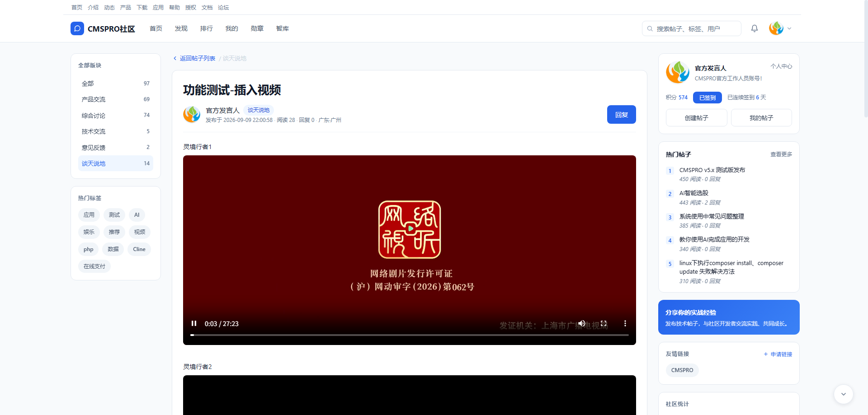Screen dimensions: 868x415
Task: Click post author's avatar
Action: point(192,114)
